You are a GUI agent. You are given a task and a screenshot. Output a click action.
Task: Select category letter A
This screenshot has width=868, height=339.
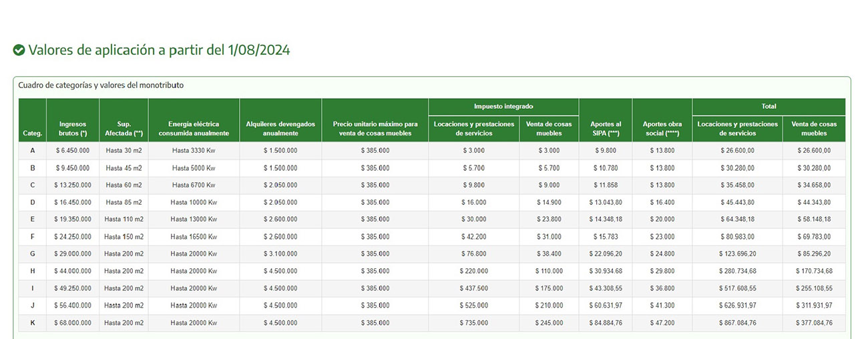33,151
